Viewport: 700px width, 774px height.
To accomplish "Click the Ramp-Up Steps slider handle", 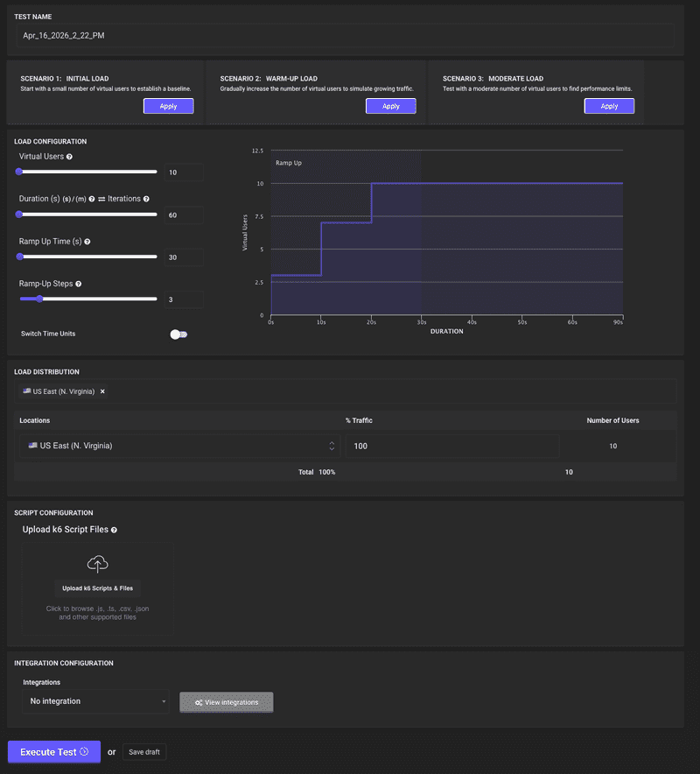I will tap(38, 299).
